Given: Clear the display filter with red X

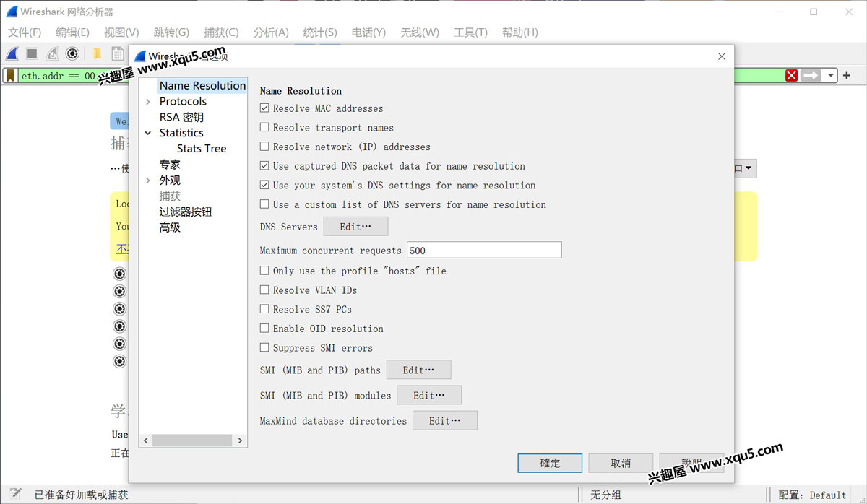Looking at the screenshot, I should (x=792, y=75).
